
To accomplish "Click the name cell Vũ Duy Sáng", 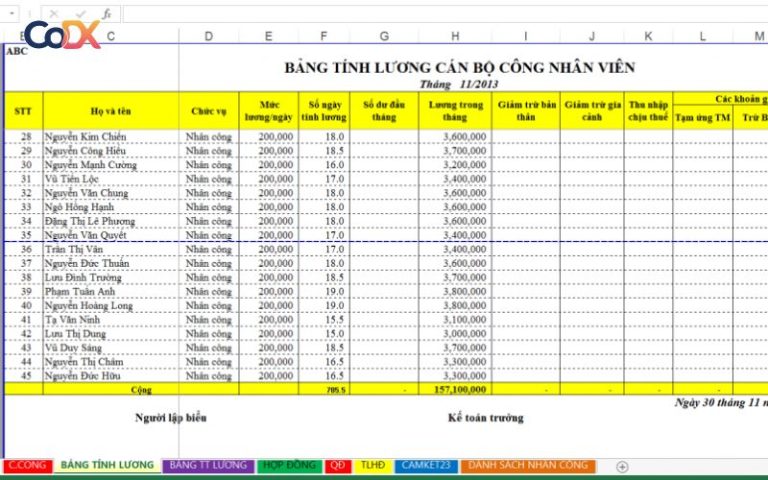I will 111,348.
